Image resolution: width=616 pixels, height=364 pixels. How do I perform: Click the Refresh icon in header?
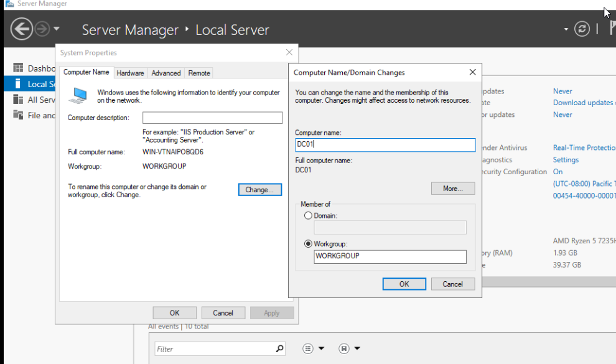582,29
